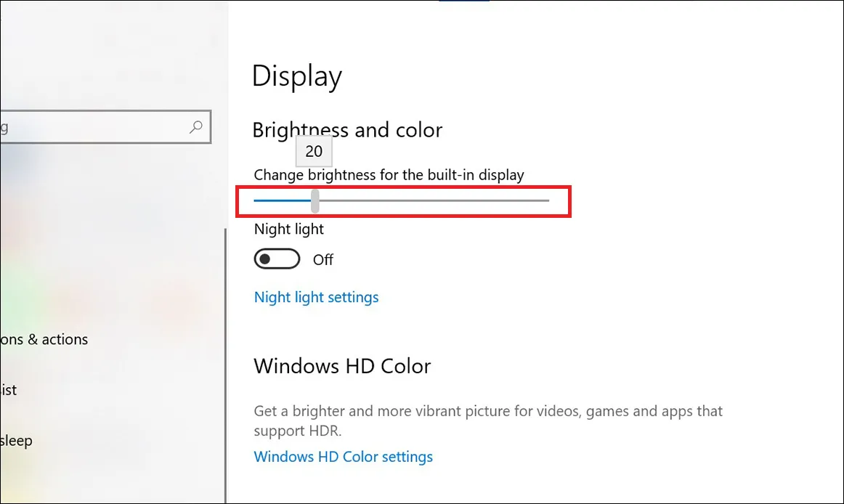The height and width of the screenshot is (504, 844).
Task: Click the Windows HD Color description text
Action: [x=487, y=420]
